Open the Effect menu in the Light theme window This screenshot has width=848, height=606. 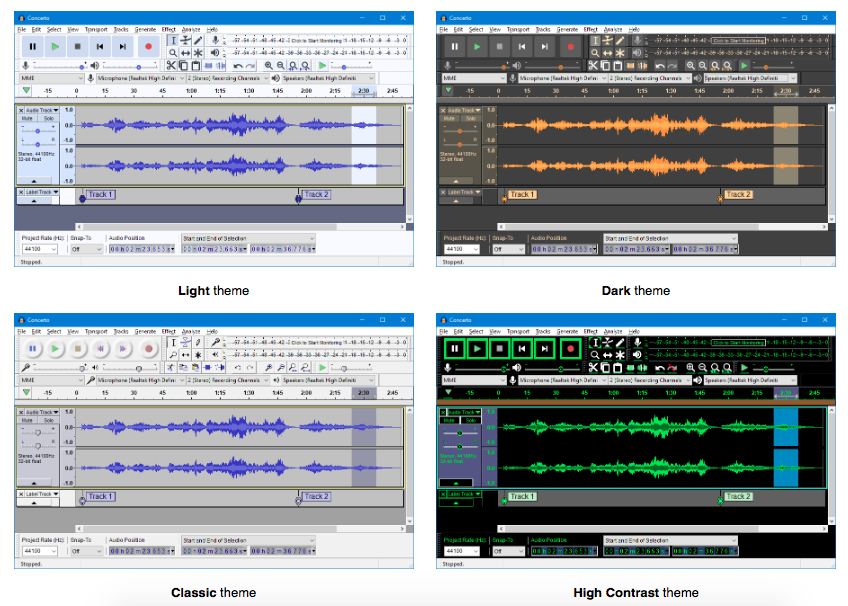pyautogui.click(x=168, y=30)
